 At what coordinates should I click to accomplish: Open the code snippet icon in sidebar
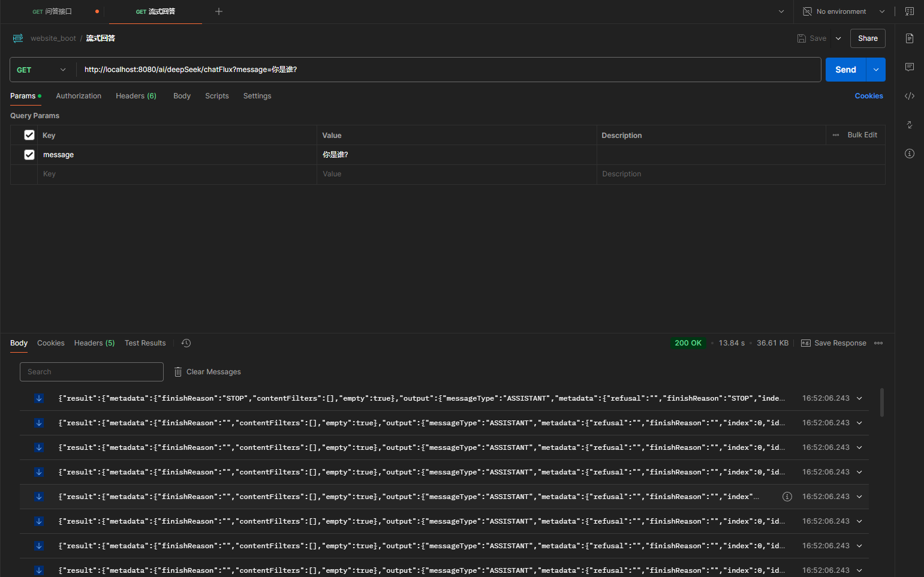coord(909,96)
